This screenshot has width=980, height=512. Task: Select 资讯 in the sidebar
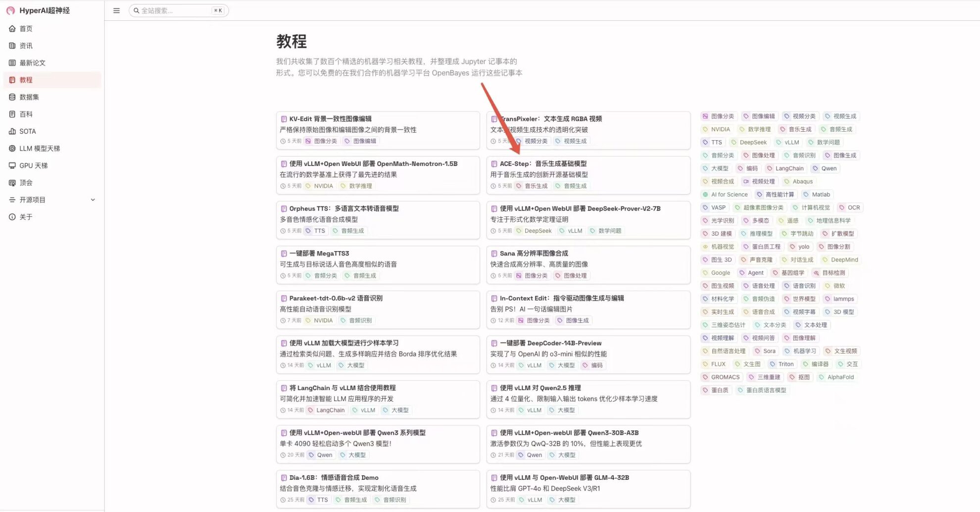pos(26,46)
